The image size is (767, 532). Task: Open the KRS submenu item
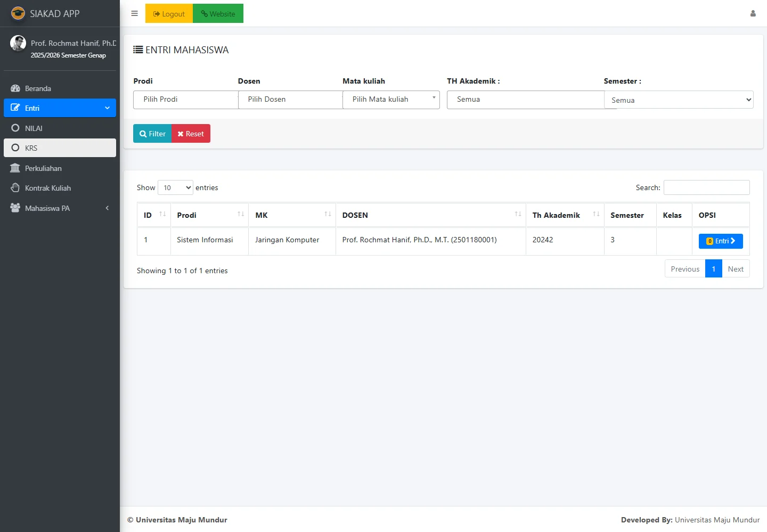click(x=31, y=148)
